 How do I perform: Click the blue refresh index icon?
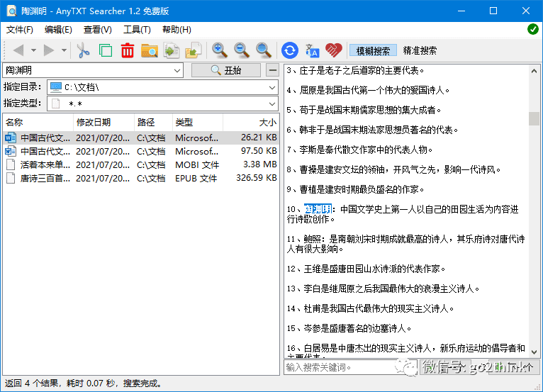(290, 50)
